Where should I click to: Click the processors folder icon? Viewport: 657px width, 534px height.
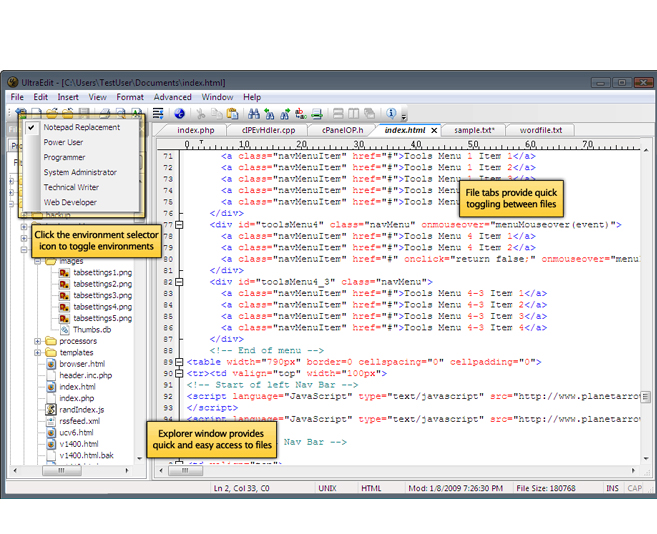pyautogui.click(x=51, y=341)
